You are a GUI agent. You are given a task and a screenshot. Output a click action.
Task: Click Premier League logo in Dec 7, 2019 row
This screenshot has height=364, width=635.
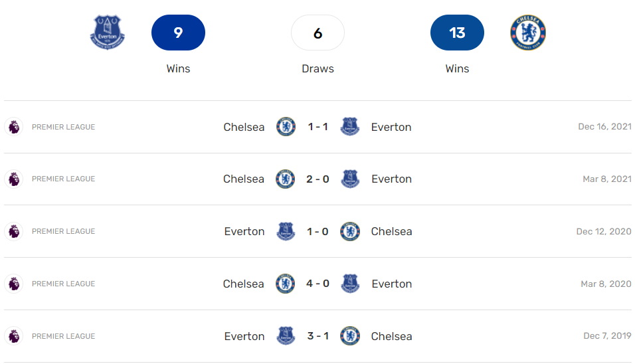pos(13,336)
